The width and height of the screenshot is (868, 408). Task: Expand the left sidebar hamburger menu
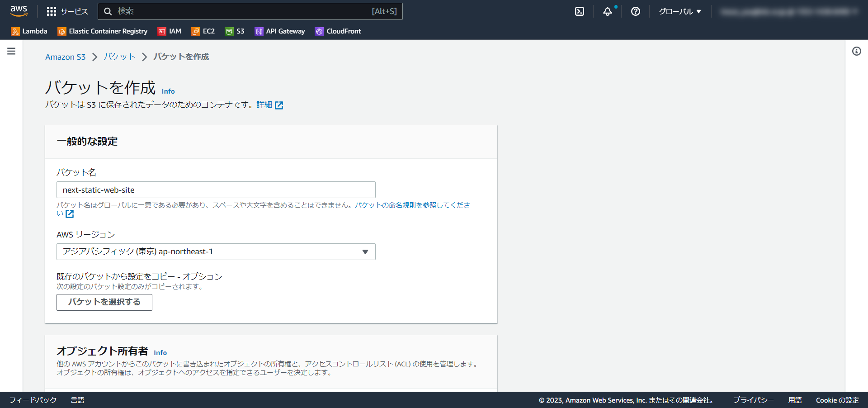(11, 51)
